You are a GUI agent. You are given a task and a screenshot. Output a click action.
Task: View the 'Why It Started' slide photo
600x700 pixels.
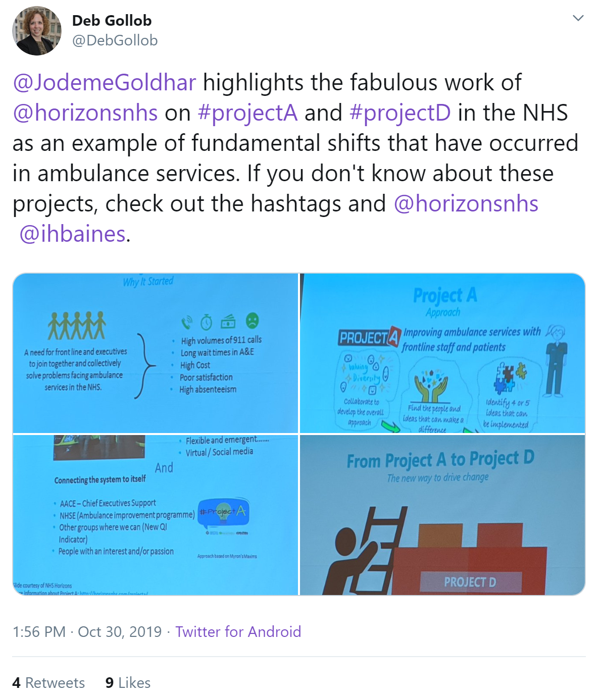point(156,353)
